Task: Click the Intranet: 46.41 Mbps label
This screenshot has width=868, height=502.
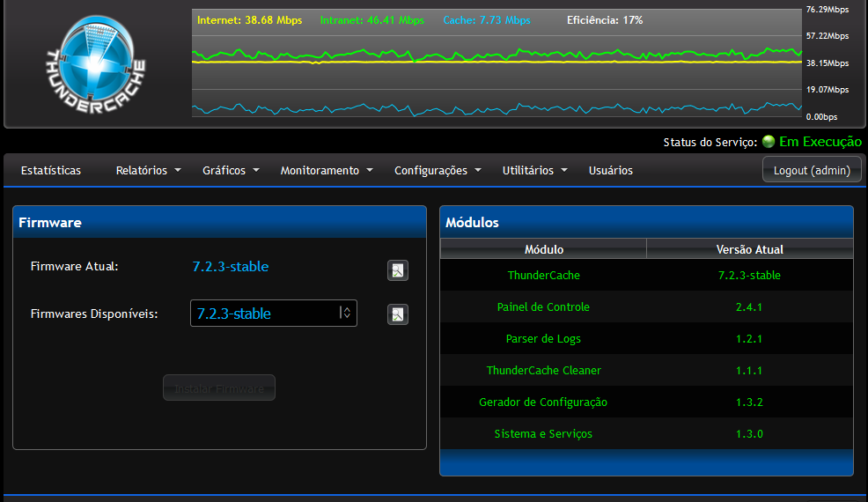Action: coord(372,20)
